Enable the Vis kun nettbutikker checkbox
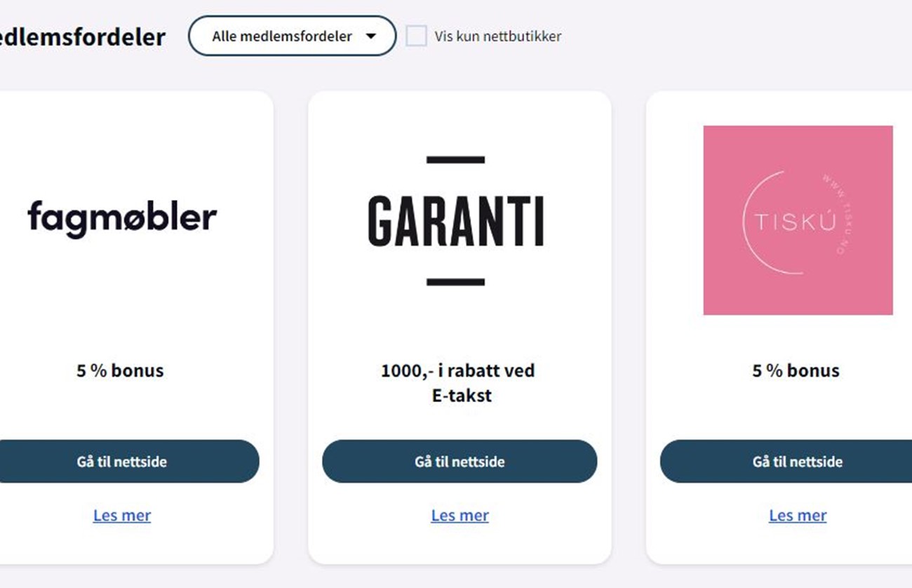Image resolution: width=912 pixels, height=588 pixels. point(417,36)
